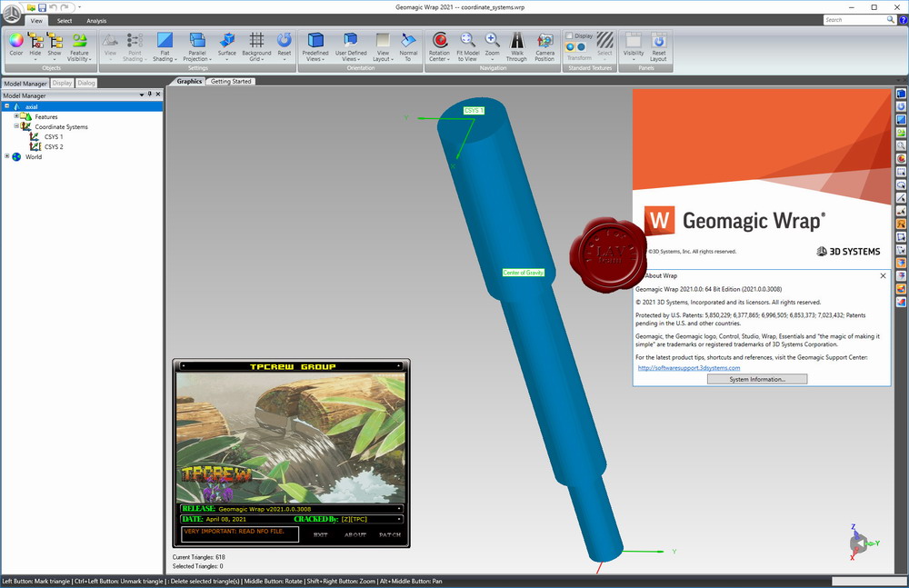Set the Rotation Center
Image resolution: width=909 pixels, height=588 pixels.
(x=439, y=46)
